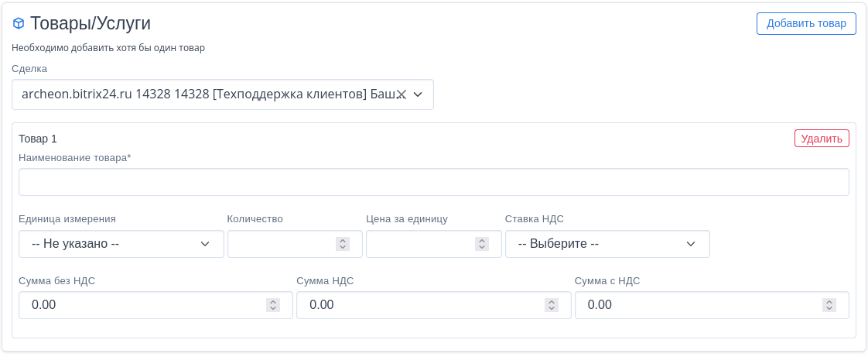The width and height of the screenshot is (868, 357).
Task: Open the Ставка НДС dropdown
Action: tap(607, 244)
